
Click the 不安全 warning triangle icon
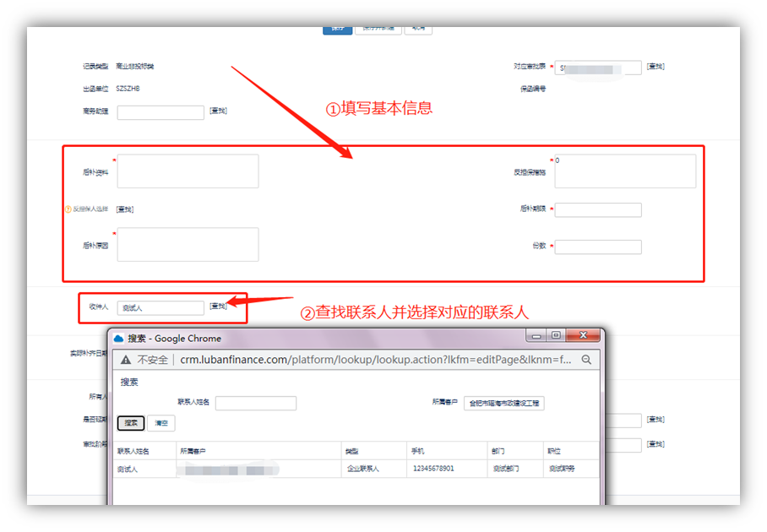(x=126, y=360)
